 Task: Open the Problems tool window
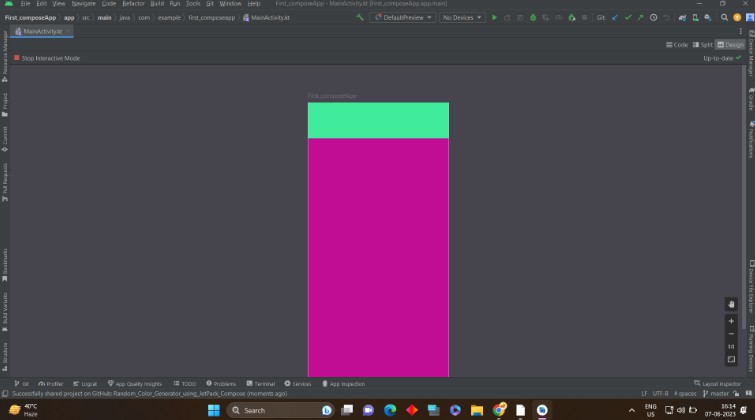coord(221,384)
